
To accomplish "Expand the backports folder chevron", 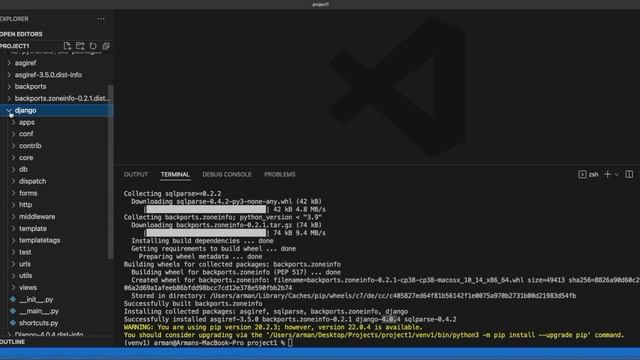I will [x=9, y=87].
